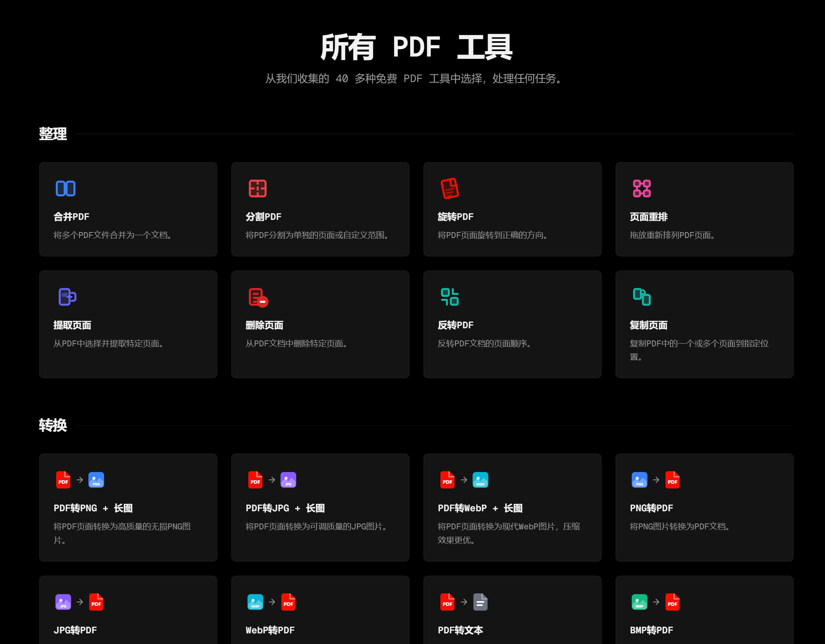Click the Extract pages (提取页面) icon
The image size is (825, 644).
[x=67, y=297]
